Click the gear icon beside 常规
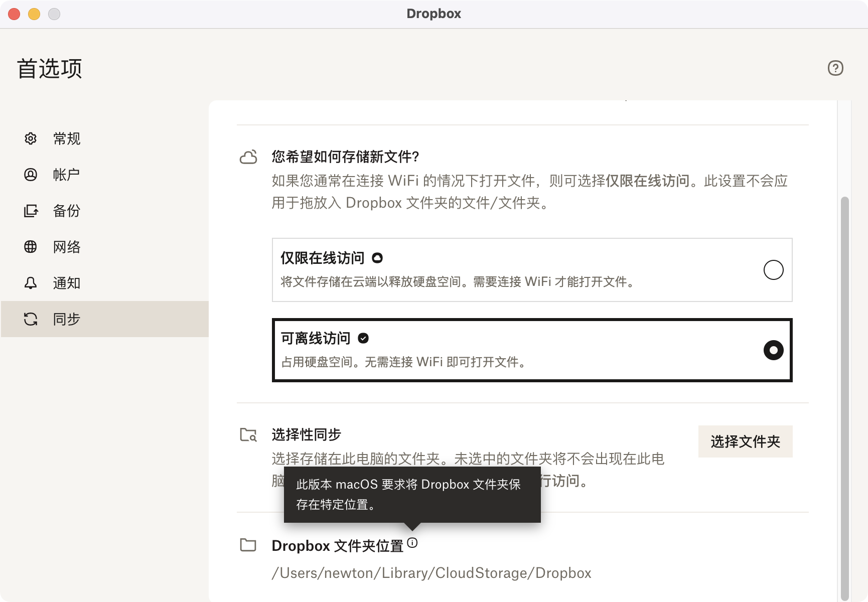This screenshot has width=868, height=602. click(31, 138)
